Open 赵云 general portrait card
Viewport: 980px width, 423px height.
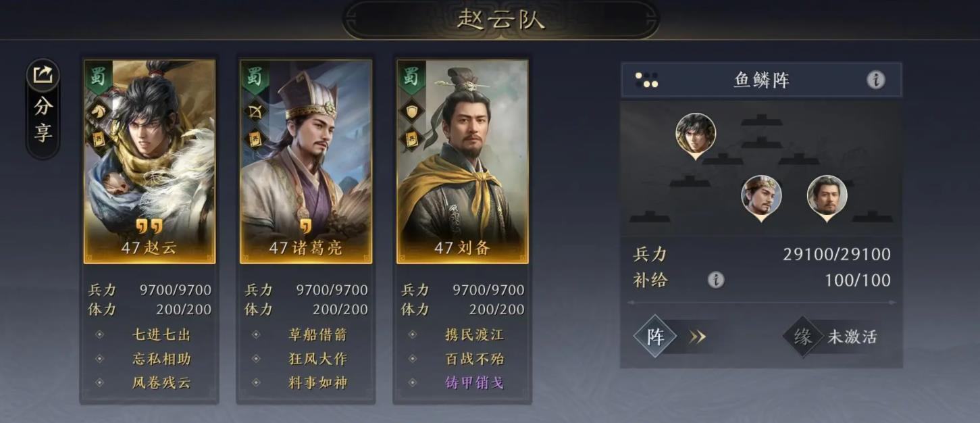[x=149, y=161]
